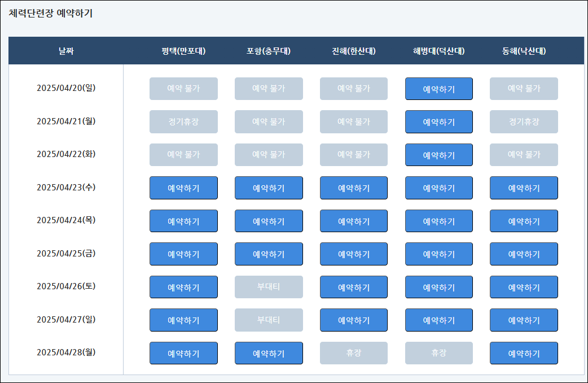Click 휴장 for 해병대(덕산대) on 04/28
The height and width of the screenshot is (383, 588).
(439, 353)
